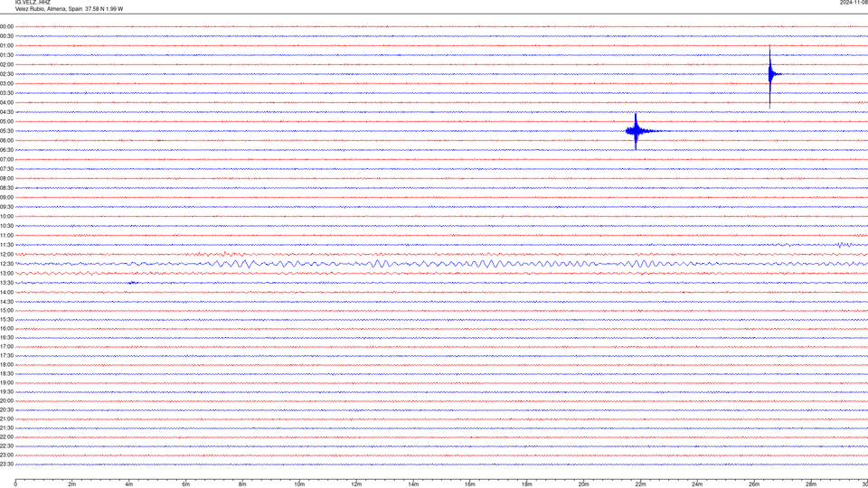Select the 01:00 row label

coord(6,46)
